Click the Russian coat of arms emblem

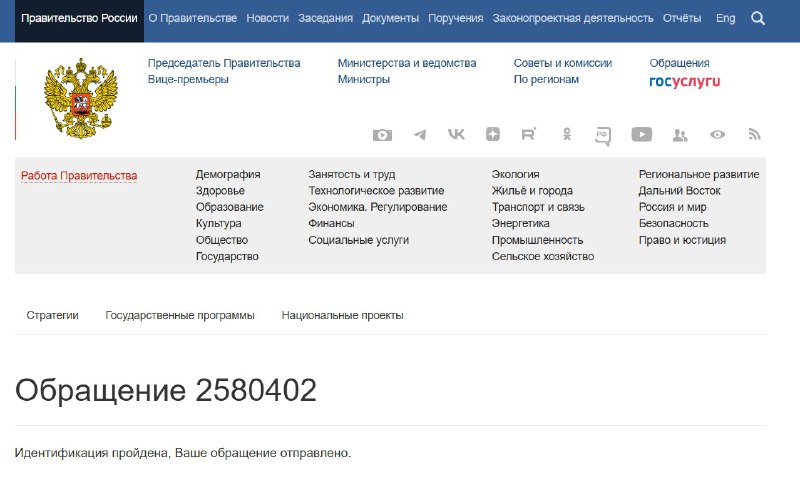[x=81, y=98]
